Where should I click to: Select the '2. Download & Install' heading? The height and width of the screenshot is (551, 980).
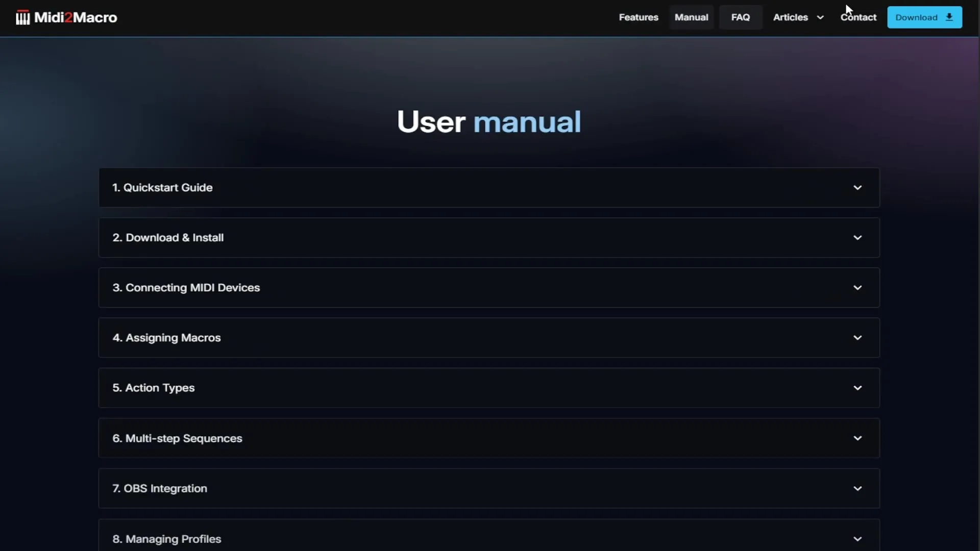point(168,238)
